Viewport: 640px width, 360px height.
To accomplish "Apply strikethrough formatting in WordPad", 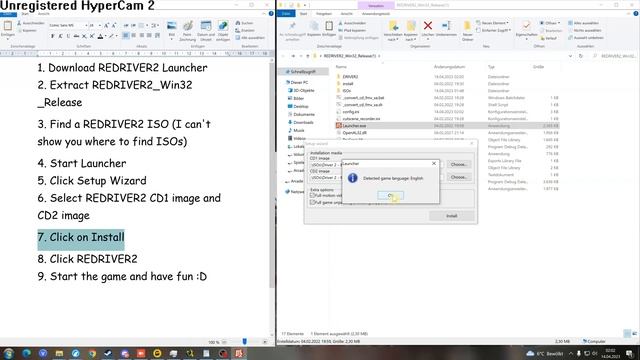I will click(76, 36).
